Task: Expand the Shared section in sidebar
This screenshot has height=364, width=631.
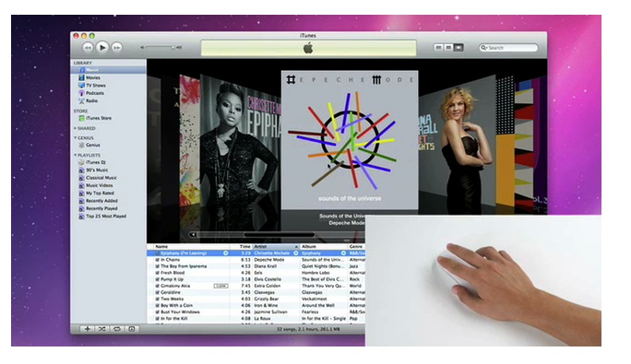Action: click(75, 128)
